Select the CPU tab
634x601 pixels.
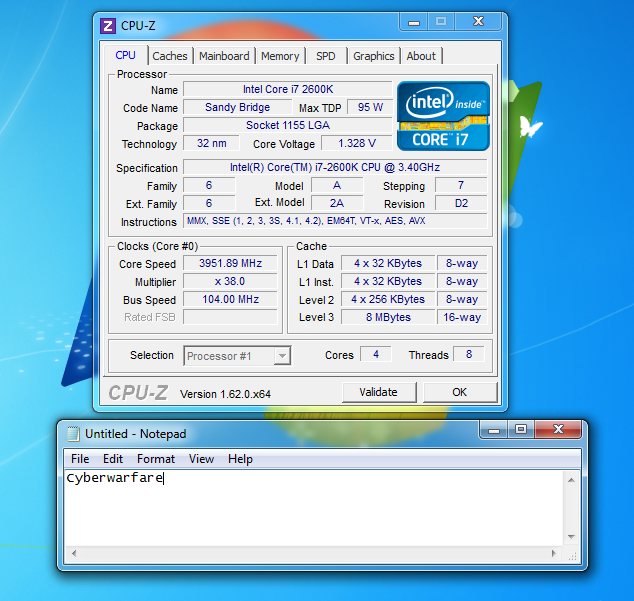point(125,55)
